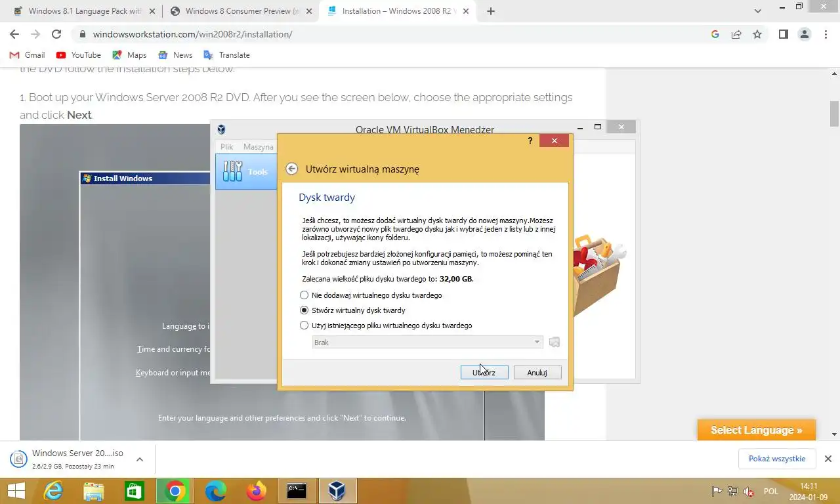
Task: Switch to Chrome in taskbar
Action: [x=175, y=491]
